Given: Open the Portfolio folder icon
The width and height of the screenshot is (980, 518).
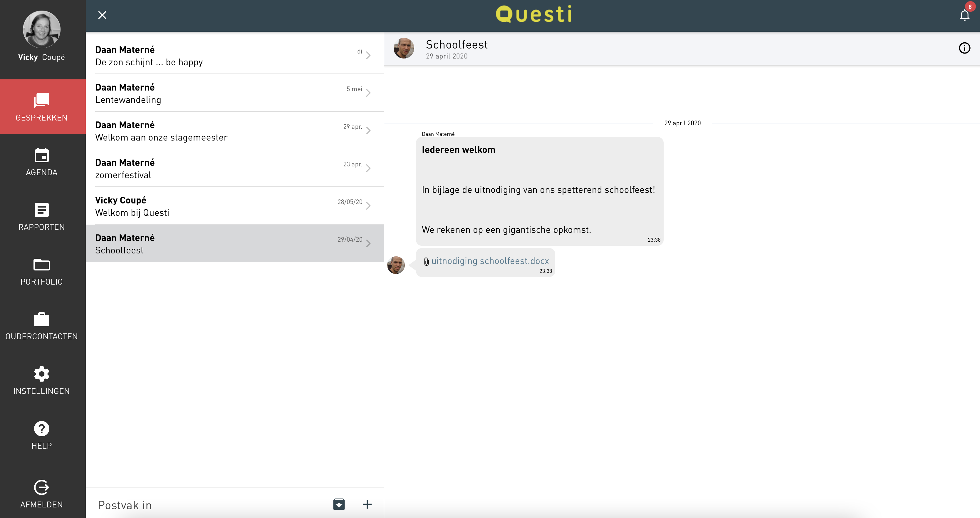Looking at the screenshot, I should click(x=41, y=265).
